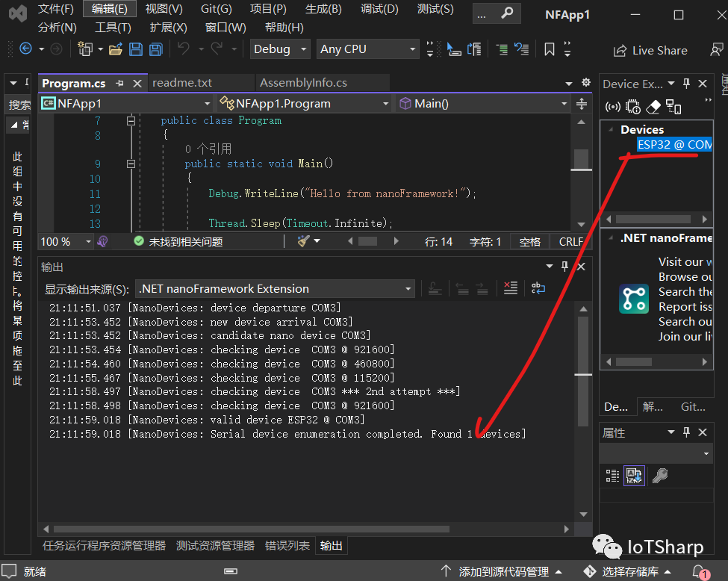728x581 pixels.
Task: Pin the Program.cs tab
Action: [119, 83]
